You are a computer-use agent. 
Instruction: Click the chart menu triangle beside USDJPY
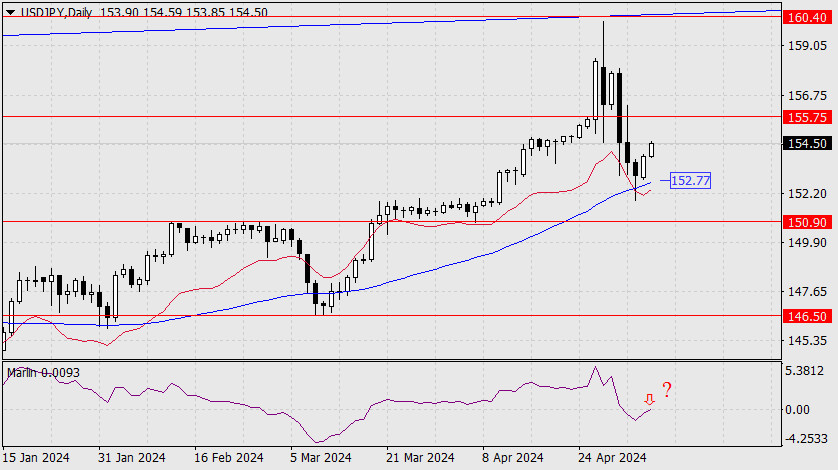point(10,12)
